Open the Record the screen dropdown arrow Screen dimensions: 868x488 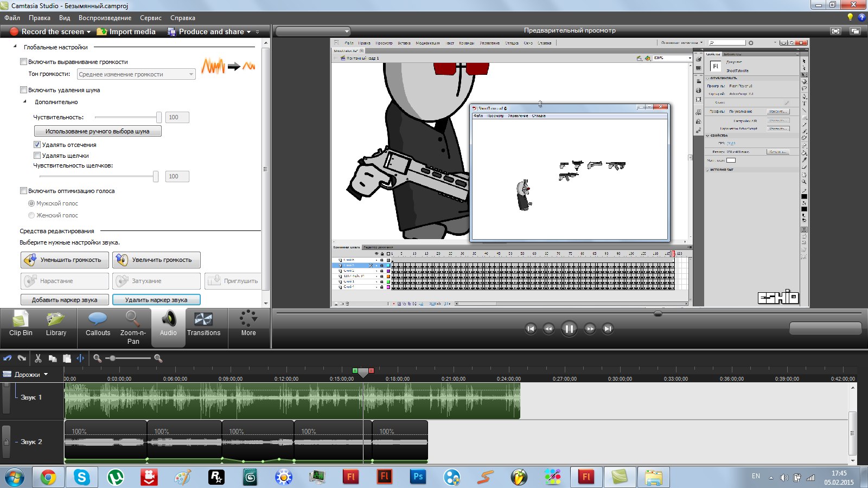[x=89, y=32]
